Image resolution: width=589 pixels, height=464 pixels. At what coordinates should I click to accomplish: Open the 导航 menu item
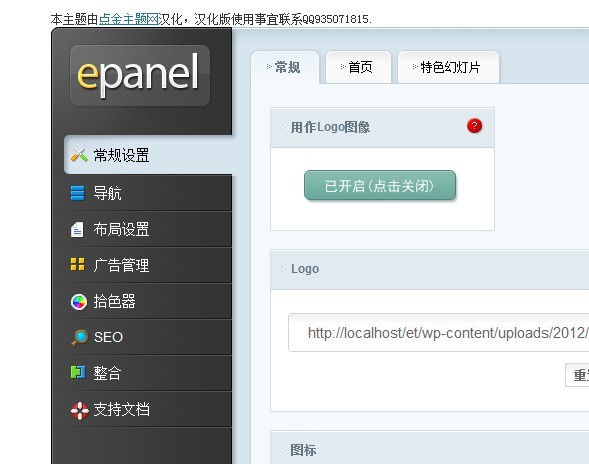coord(143,193)
